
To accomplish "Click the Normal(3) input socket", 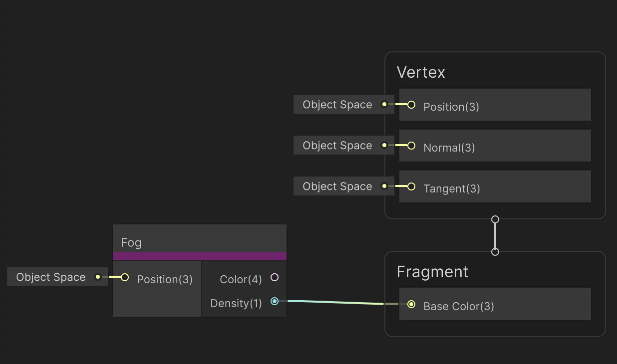I will click(410, 146).
